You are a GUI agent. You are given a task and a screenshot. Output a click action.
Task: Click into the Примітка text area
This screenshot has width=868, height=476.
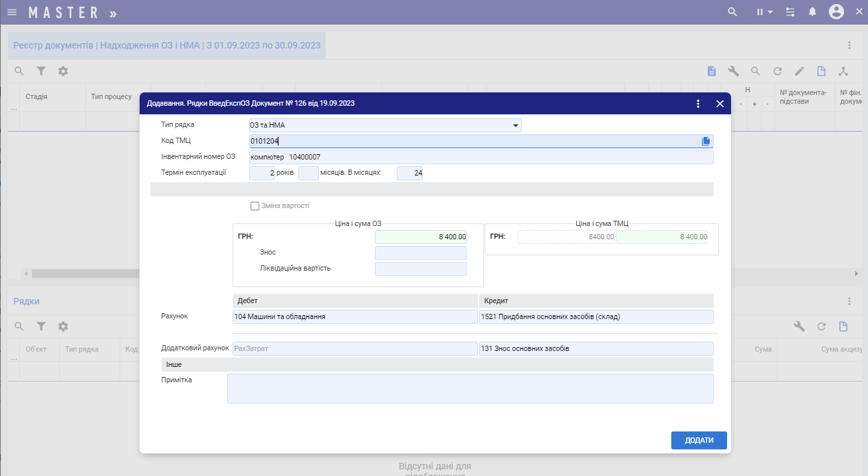tap(470, 388)
